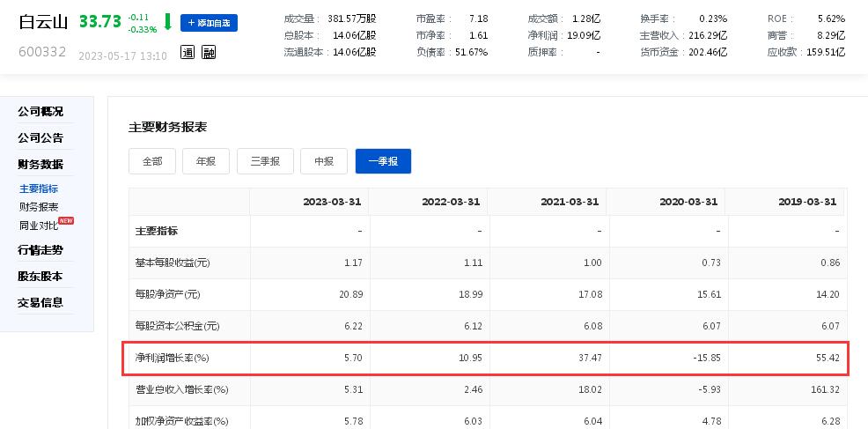This screenshot has width=868, height=429.
Task: Open 行情走势 in the sidebar
Action: click(40, 250)
